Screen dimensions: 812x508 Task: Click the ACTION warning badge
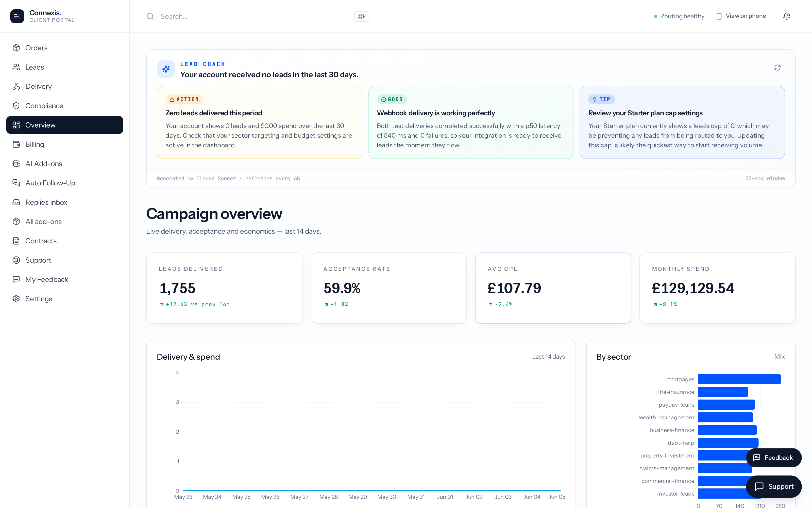click(184, 100)
